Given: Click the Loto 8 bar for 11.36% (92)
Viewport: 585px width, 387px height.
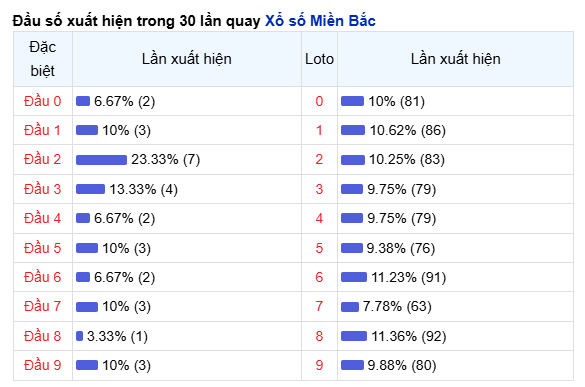Looking at the screenshot, I should 354,336.
